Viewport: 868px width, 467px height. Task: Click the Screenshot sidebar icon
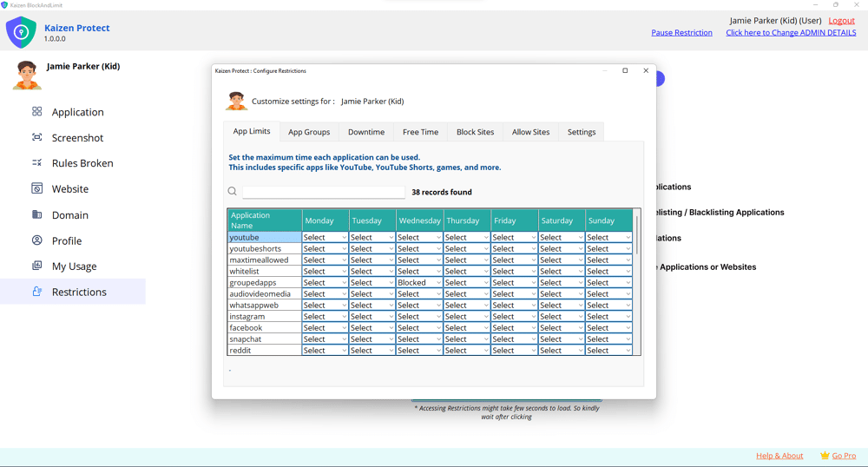point(36,137)
